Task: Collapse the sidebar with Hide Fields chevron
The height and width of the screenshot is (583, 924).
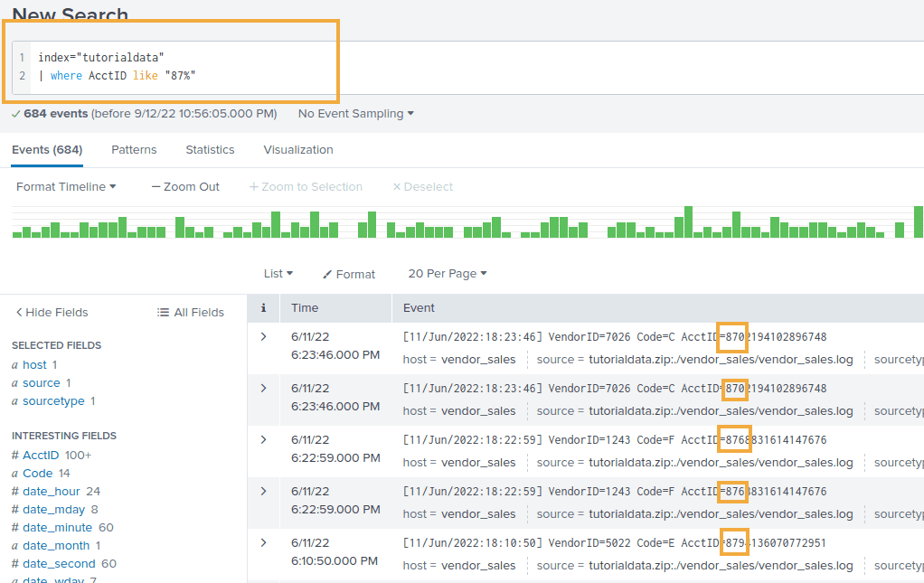Action: tap(20, 312)
